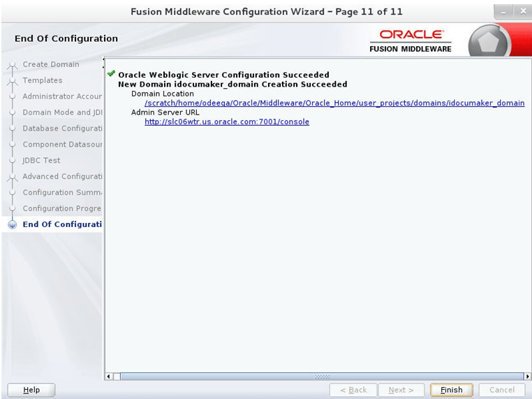
Task: Click 'New Domain idocumaker_domain Creation Succeeded' text
Action: click(x=232, y=85)
